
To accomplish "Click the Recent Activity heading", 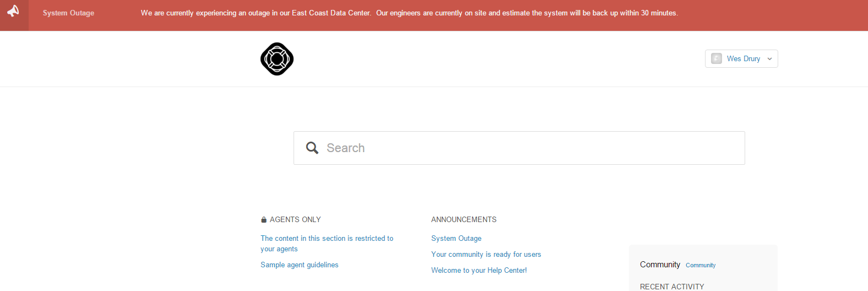I will coord(672,287).
